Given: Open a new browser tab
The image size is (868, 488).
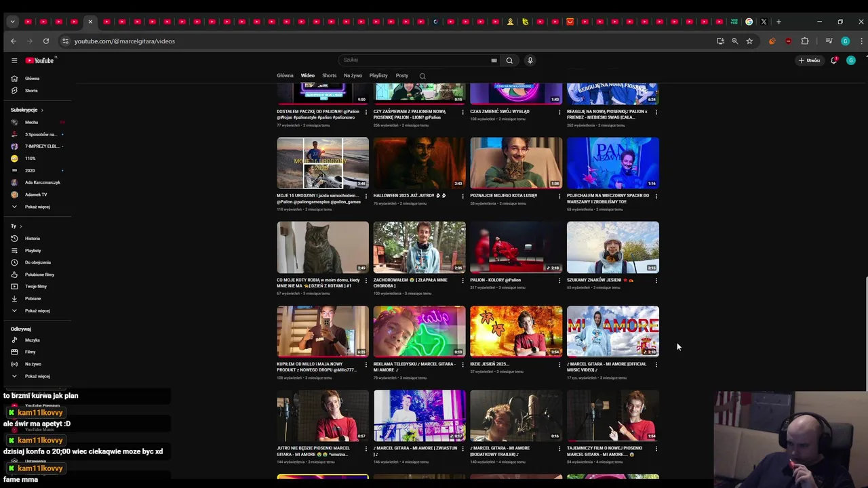Looking at the screenshot, I should point(778,22).
